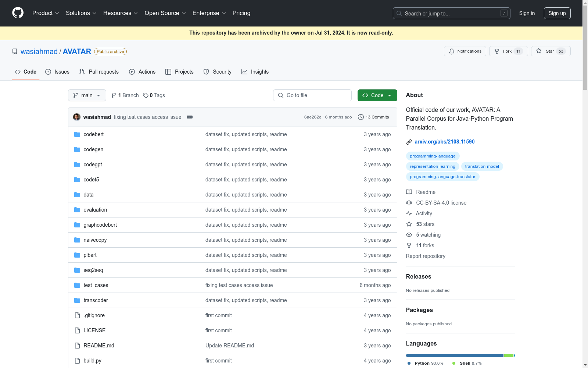
Task: Switch to the Projects tab
Action: [179, 72]
